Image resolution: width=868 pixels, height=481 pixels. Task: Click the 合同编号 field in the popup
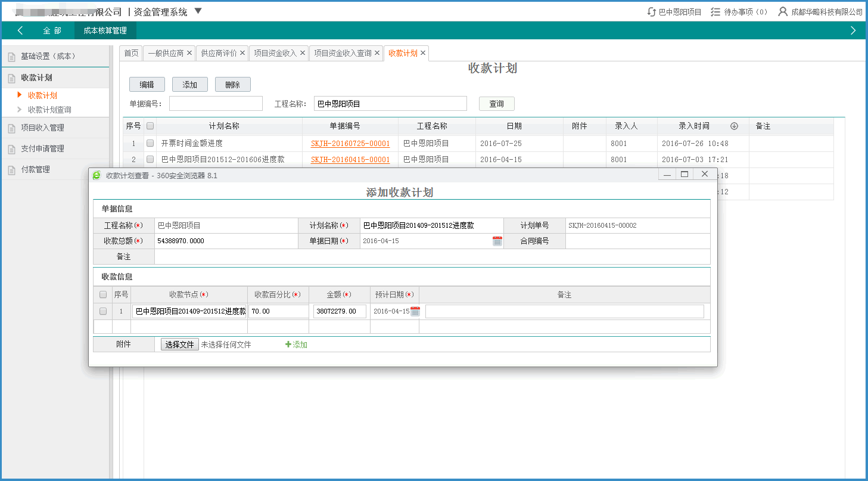tap(637, 241)
